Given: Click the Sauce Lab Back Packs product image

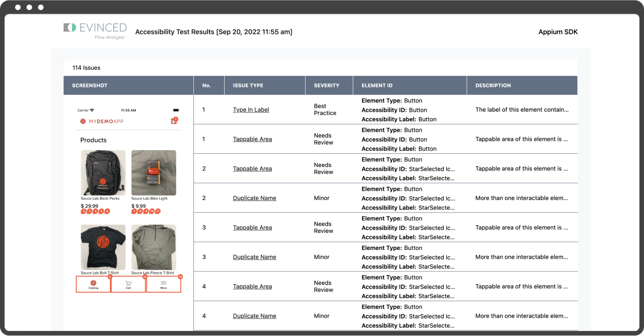Looking at the screenshot, I should (x=103, y=173).
